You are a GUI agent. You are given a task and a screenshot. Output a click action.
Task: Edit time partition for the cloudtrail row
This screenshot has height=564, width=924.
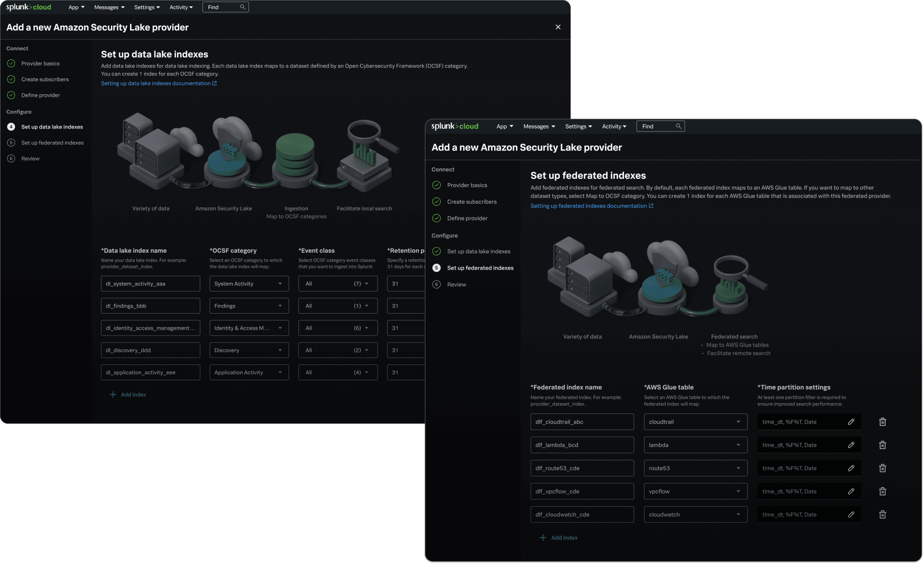pyautogui.click(x=851, y=422)
